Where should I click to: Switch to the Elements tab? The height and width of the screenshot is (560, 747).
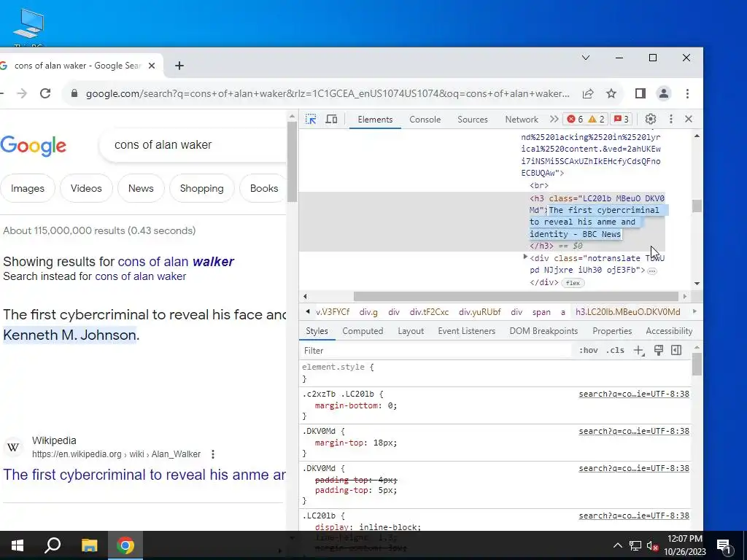point(375,120)
